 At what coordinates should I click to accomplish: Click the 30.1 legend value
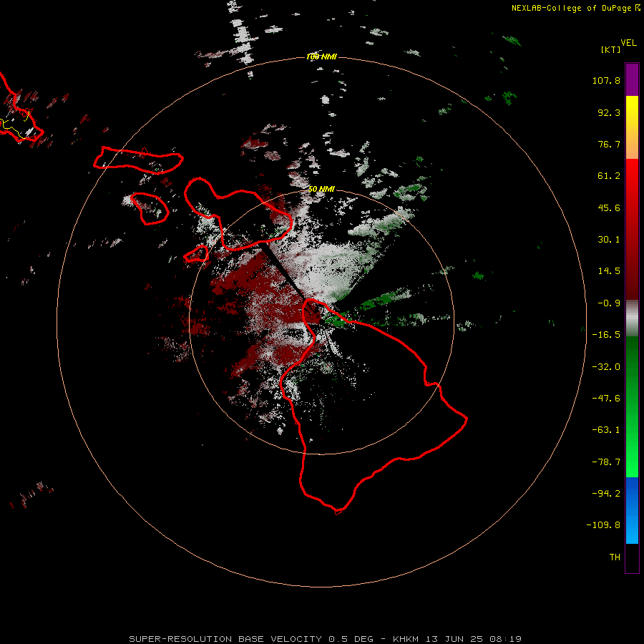tap(609, 240)
